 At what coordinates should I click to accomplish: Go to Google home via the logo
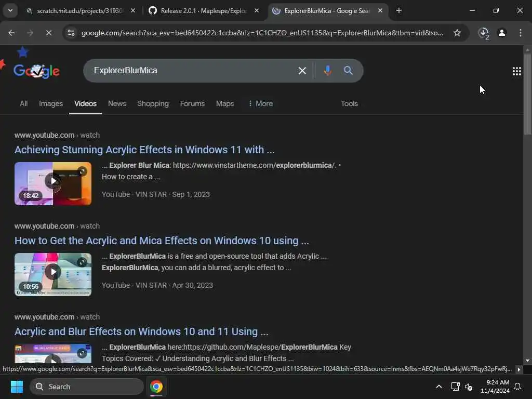(37, 71)
